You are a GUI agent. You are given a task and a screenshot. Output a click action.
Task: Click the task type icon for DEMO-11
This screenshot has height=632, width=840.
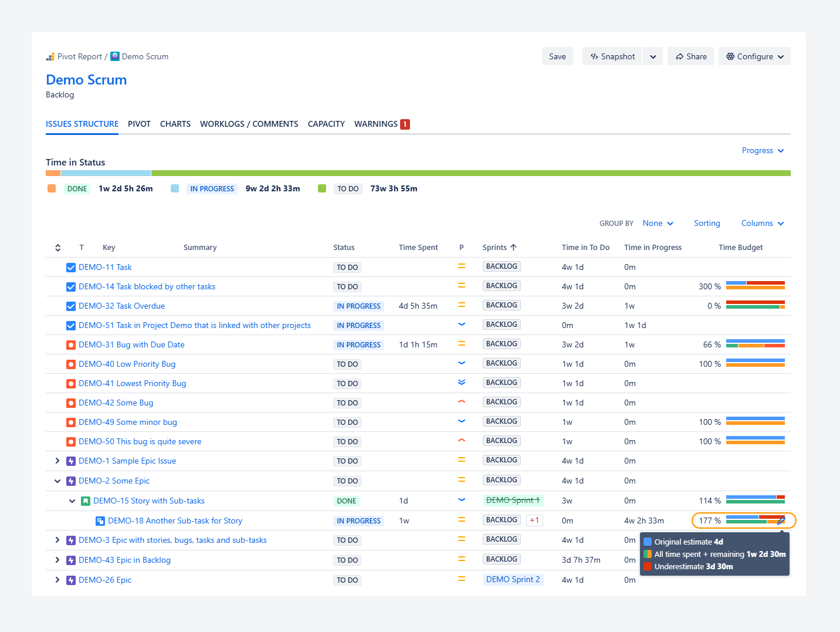coord(71,268)
